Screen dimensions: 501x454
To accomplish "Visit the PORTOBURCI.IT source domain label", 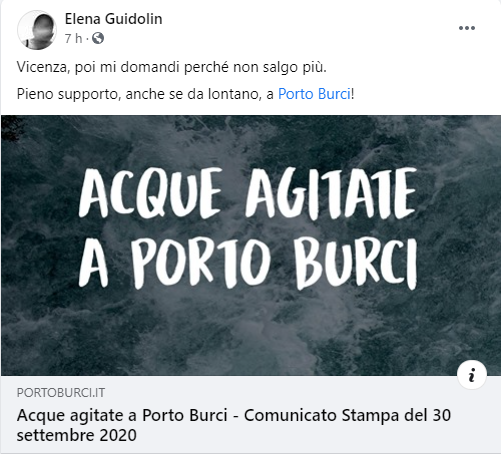I will [61, 393].
